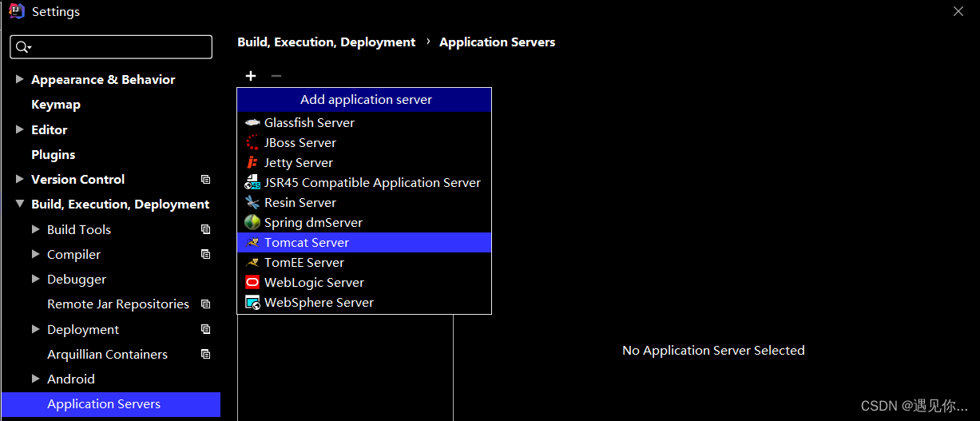Image resolution: width=980 pixels, height=421 pixels.
Task: Choose WebSphere Server from the popup
Action: [364, 303]
